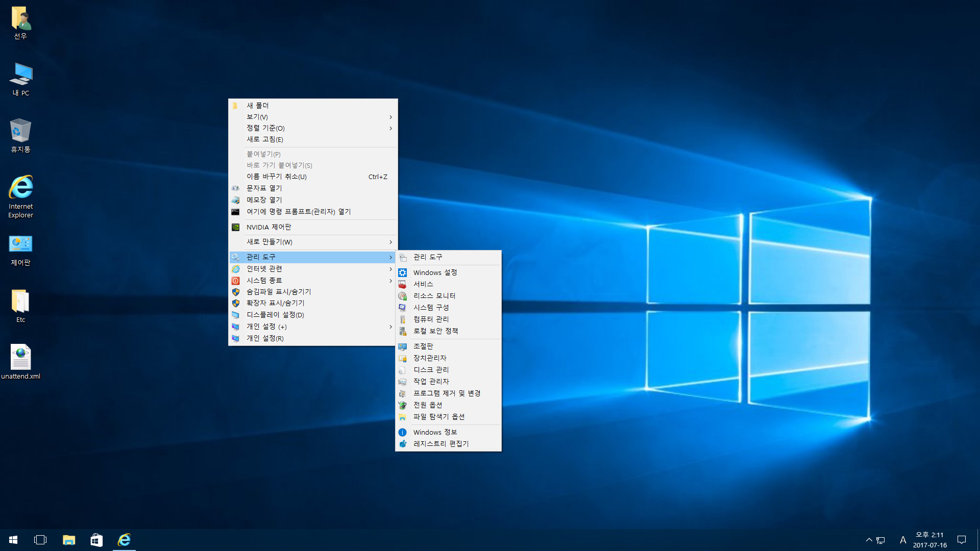
Task: Open the 휴지통 recycle bin icon
Action: pos(20,136)
